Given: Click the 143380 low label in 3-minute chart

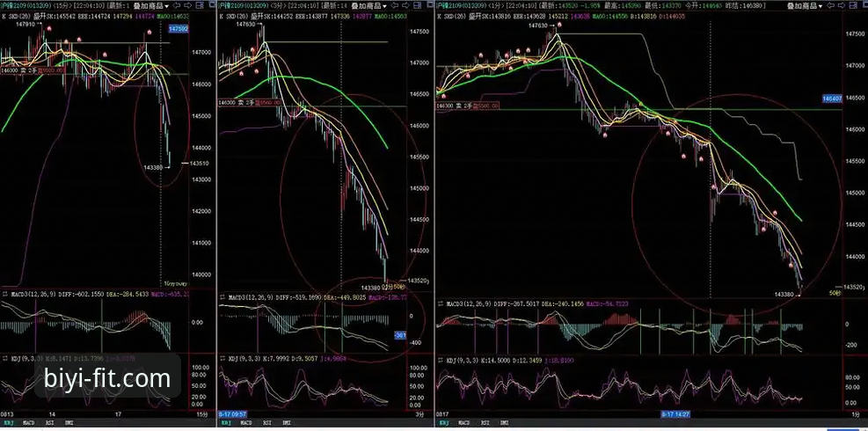Looking at the screenshot, I should click(x=370, y=288).
